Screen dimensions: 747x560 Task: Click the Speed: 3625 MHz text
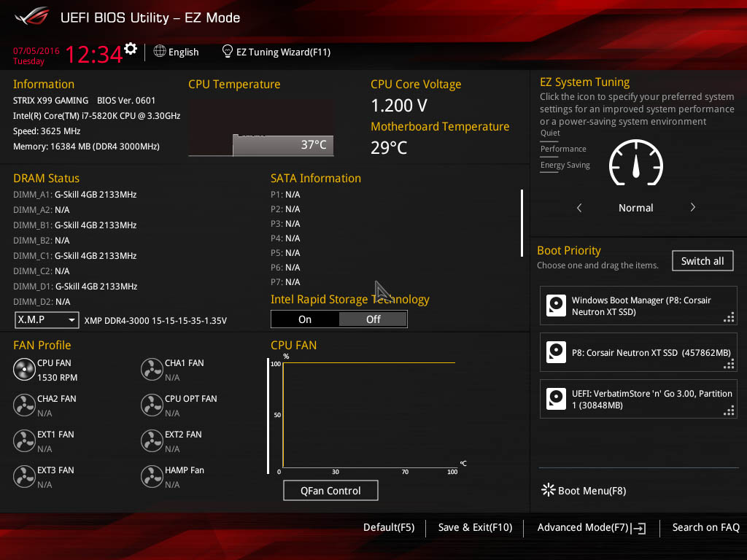[x=47, y=131]
